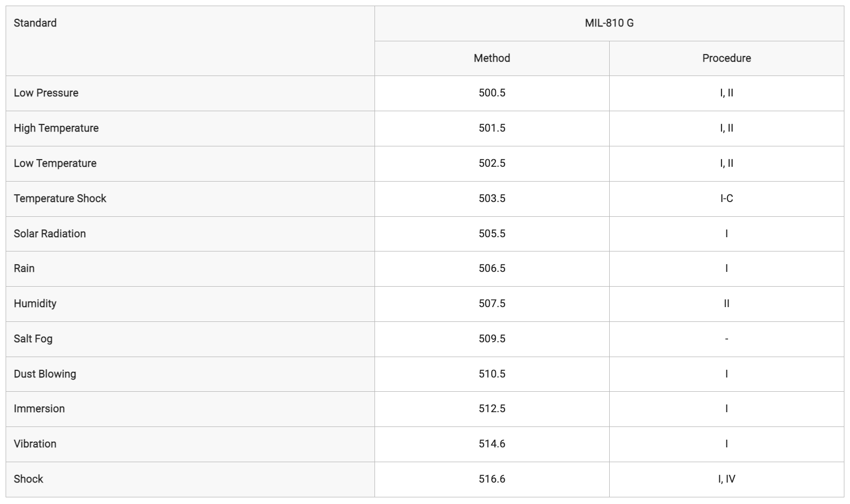Click method value 506.5 for Rain
The image size is (850, 504).
pos(492,269)
